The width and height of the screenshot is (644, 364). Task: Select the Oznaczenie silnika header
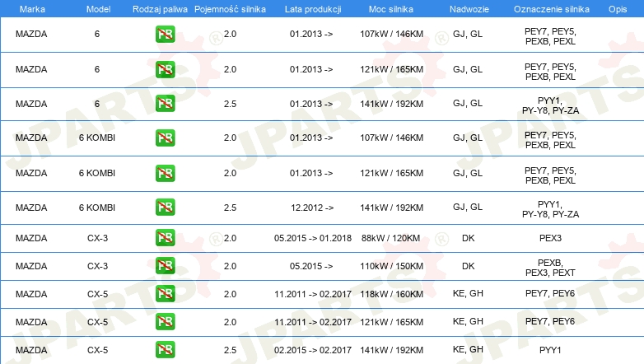click(x=552, y=9)
